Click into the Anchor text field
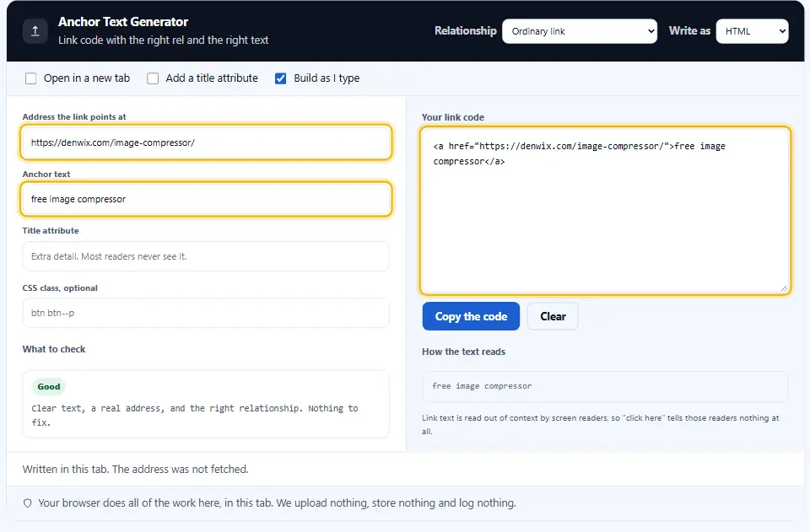Viewport: 810px width, 532px height. [x=206, y=199]
